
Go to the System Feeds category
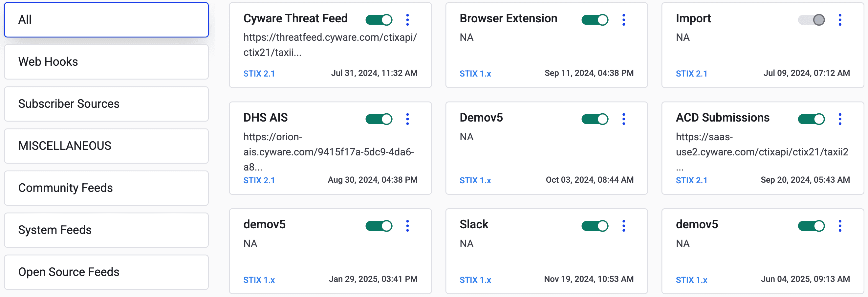(106, 230)
